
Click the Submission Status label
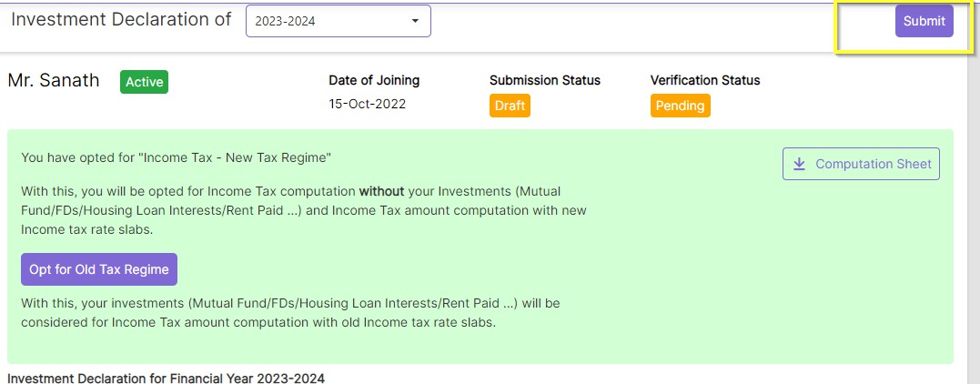[x=545, y=80]
